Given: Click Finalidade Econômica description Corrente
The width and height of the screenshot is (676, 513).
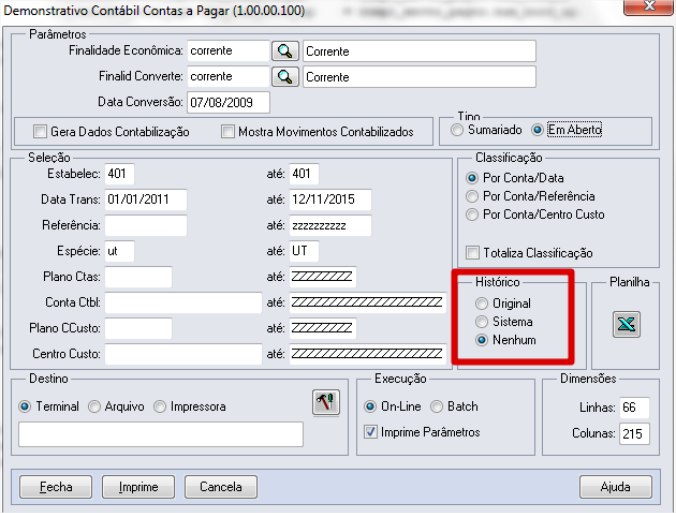Looking at the screenshot, I should pyautogui.click(x=419, y=51).
